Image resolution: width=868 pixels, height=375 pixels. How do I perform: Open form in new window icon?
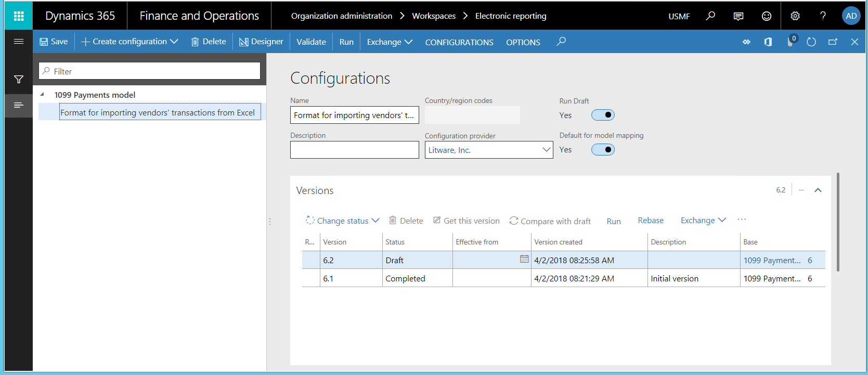click(833, 42)
